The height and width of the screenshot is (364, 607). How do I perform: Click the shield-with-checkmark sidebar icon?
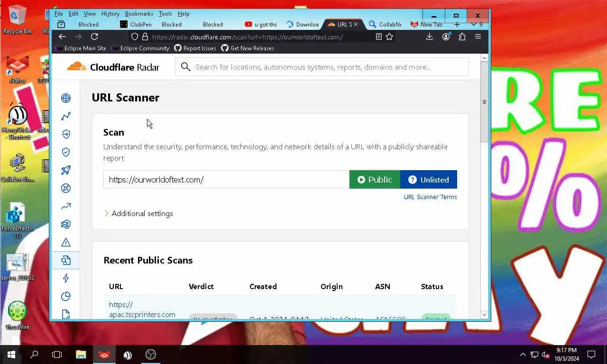(66, 152)
